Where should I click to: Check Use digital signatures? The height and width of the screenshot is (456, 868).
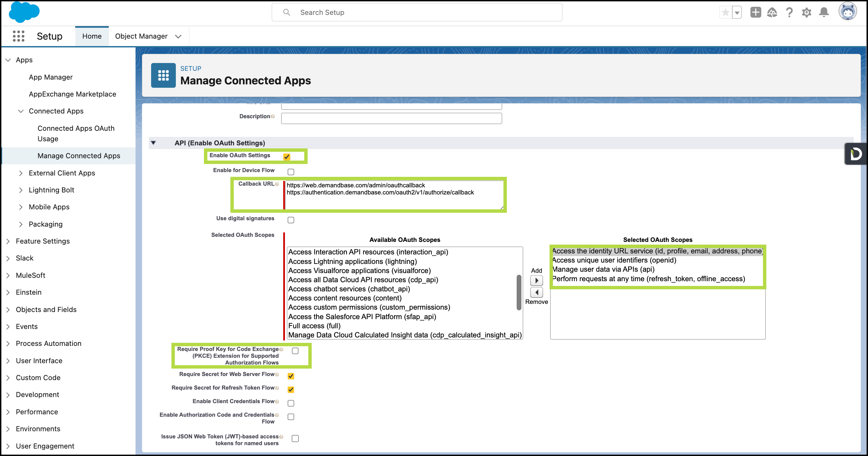click(x=291, y=220)
